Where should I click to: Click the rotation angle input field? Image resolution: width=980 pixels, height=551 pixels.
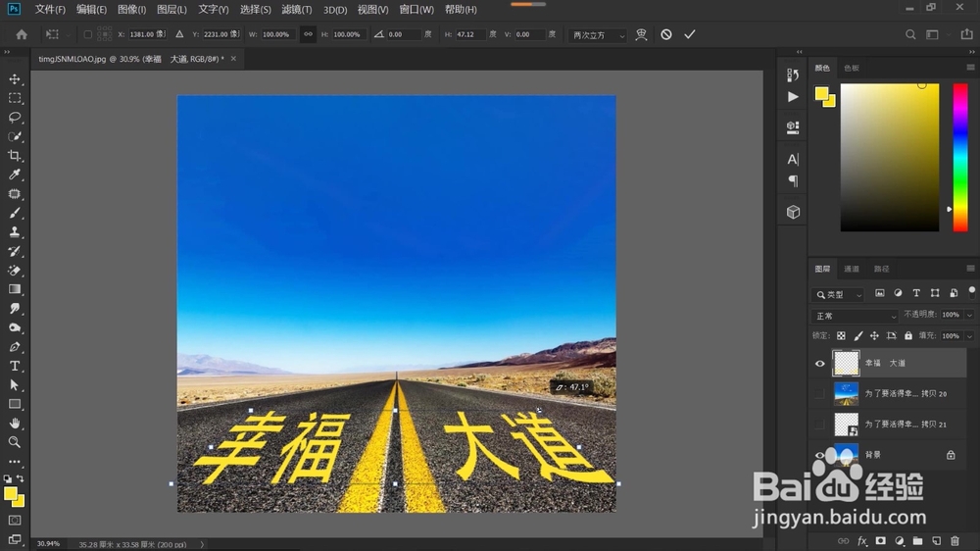click(x=403, y=34)
